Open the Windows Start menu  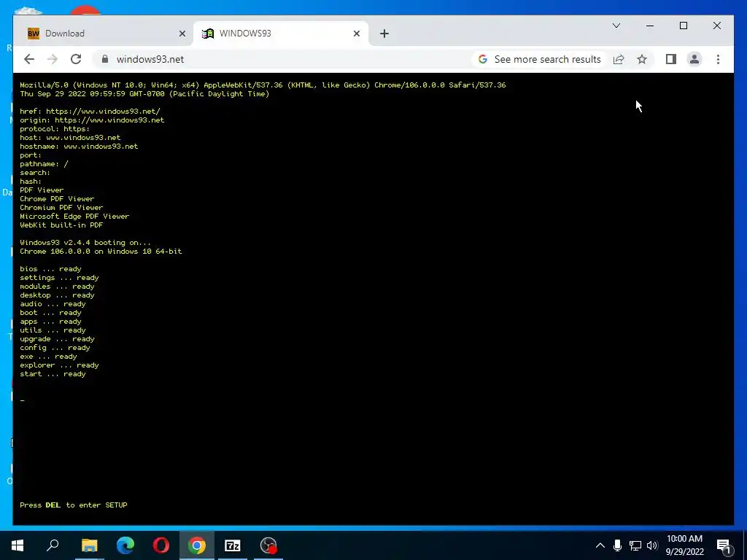pos(18,545)
